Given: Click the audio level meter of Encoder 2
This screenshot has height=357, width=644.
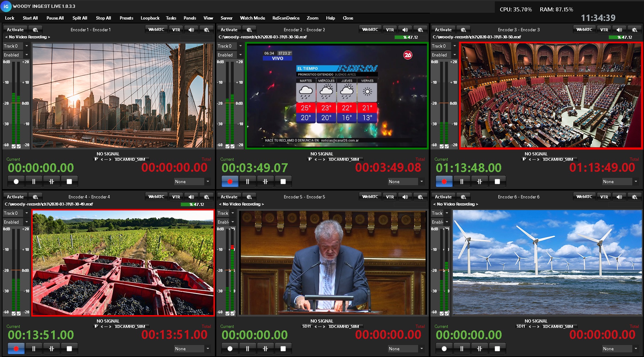Looking at the screenshot, I should pyautogui.click(x=229, y=103).
